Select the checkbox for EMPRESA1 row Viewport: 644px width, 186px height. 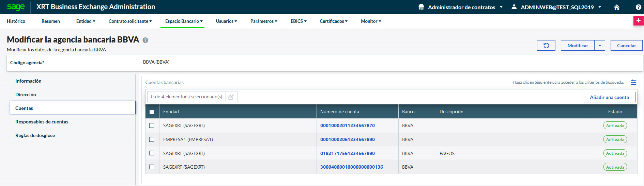pyautogui.click(x=152, y=139)
